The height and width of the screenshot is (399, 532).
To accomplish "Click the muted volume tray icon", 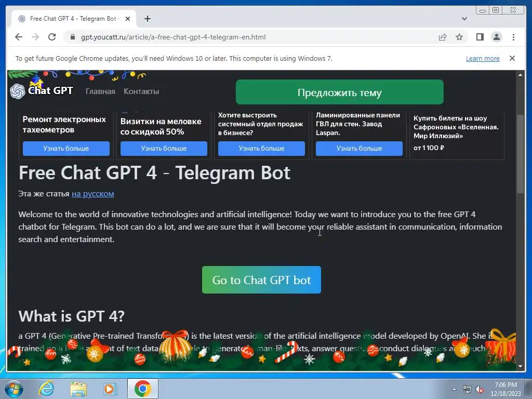I will pos(480,390).
